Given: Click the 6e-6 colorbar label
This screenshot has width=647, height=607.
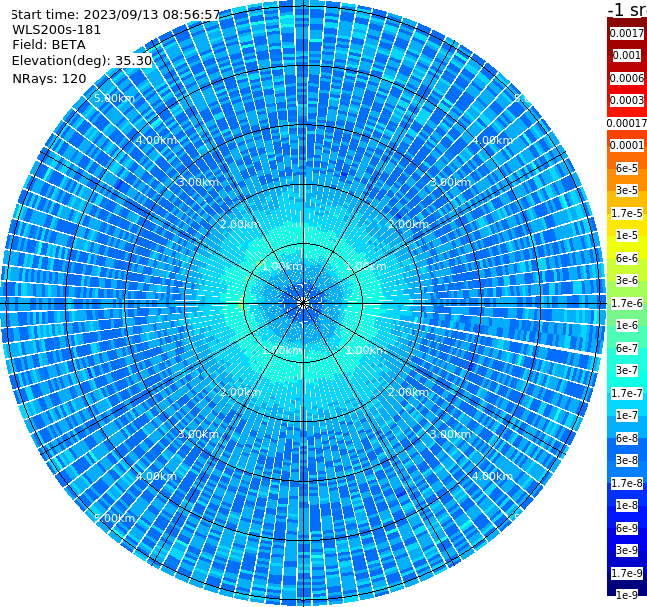Looking at the screenshot, I should (627, 258).
